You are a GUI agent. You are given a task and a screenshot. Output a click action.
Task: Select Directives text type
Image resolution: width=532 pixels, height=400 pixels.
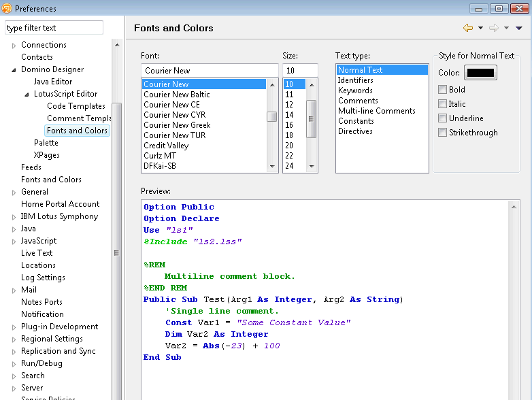(355, 131)
